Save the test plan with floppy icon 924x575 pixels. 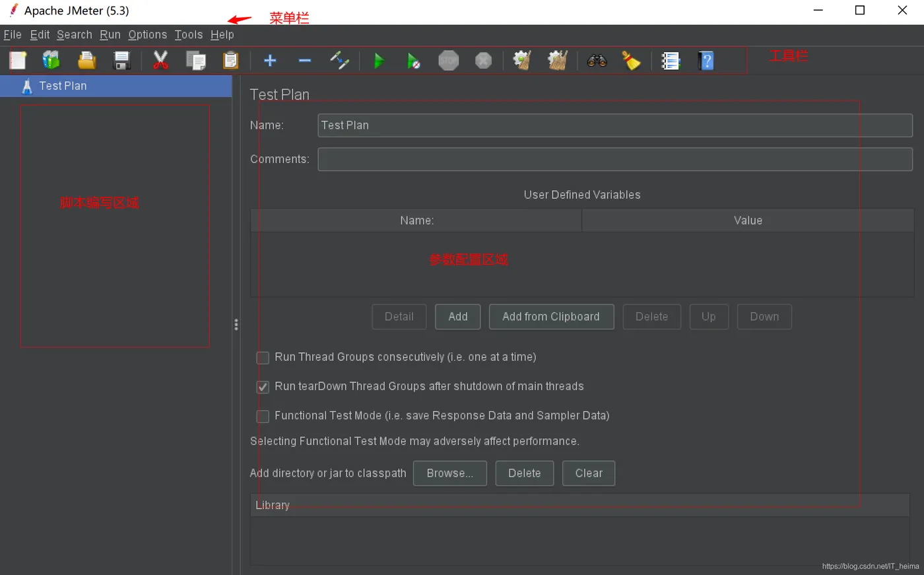point(122,61)
